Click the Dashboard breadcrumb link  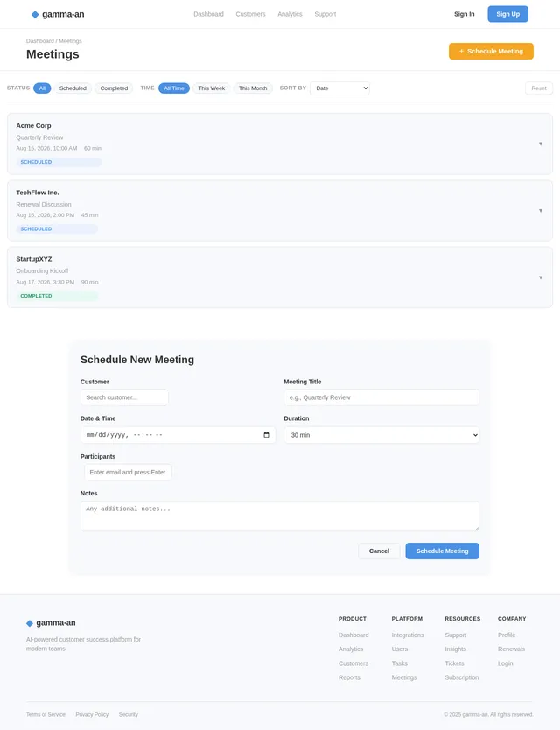(x=39, y=41)
